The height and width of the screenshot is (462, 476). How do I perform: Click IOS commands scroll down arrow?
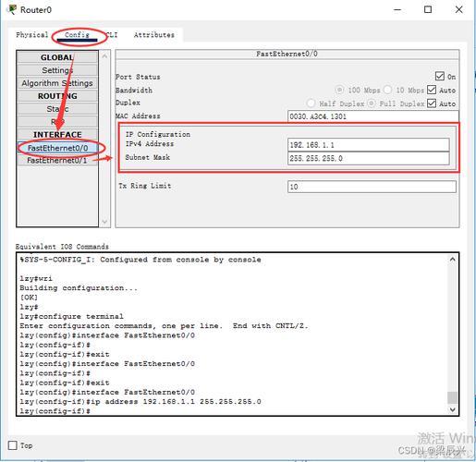[x=452, y=409]
